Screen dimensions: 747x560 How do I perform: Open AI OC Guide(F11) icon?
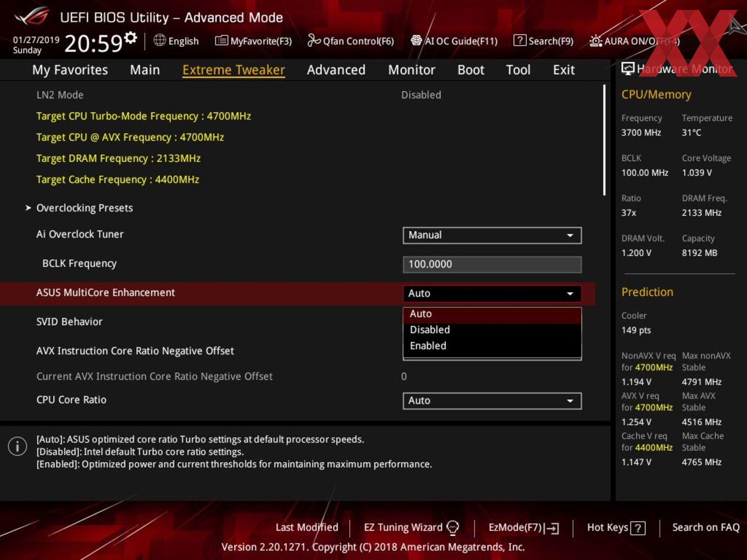pos(416,41)
